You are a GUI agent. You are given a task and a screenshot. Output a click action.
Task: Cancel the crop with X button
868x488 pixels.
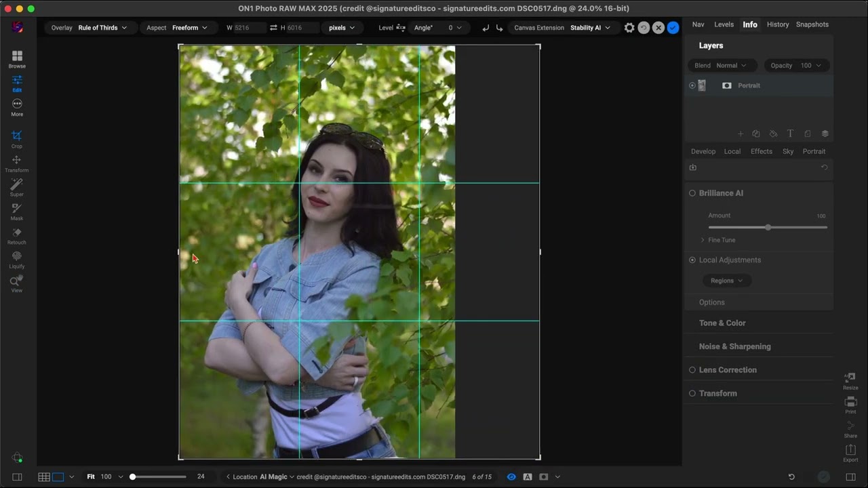658,28
